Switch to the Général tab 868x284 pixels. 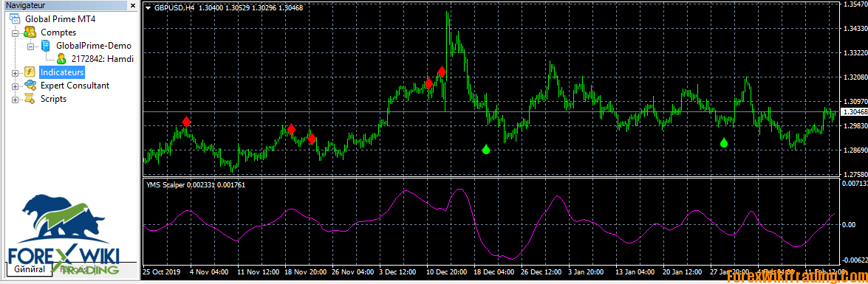pos(29,269)
